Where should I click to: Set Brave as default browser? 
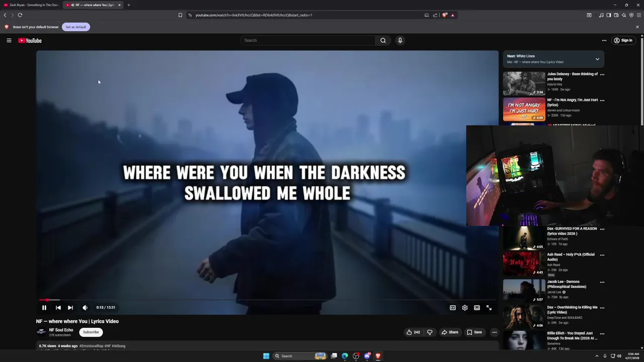pyautogui.click(x=76, y=27)
